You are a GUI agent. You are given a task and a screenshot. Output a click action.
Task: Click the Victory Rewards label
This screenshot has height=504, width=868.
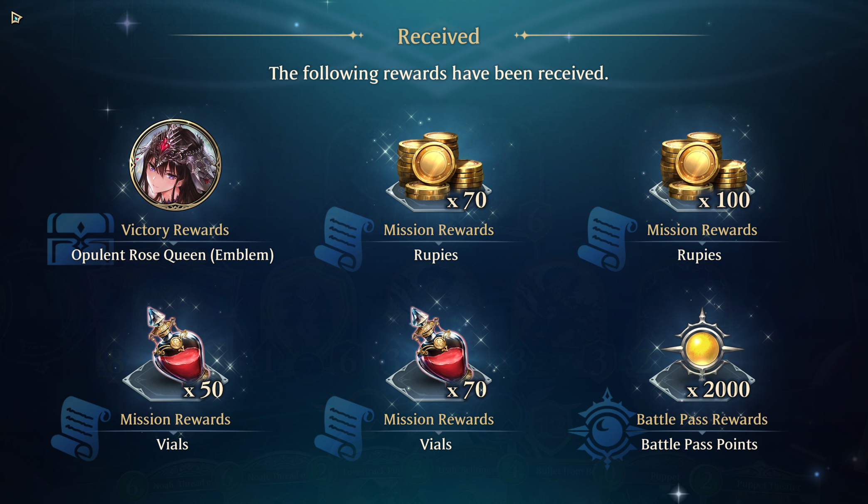[175, 230]
